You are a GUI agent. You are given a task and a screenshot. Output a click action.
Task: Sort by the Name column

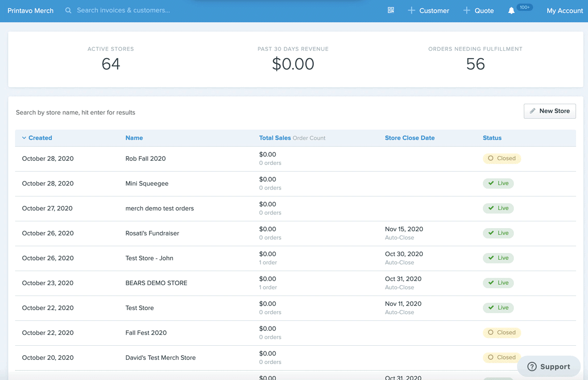coord(134,138)
